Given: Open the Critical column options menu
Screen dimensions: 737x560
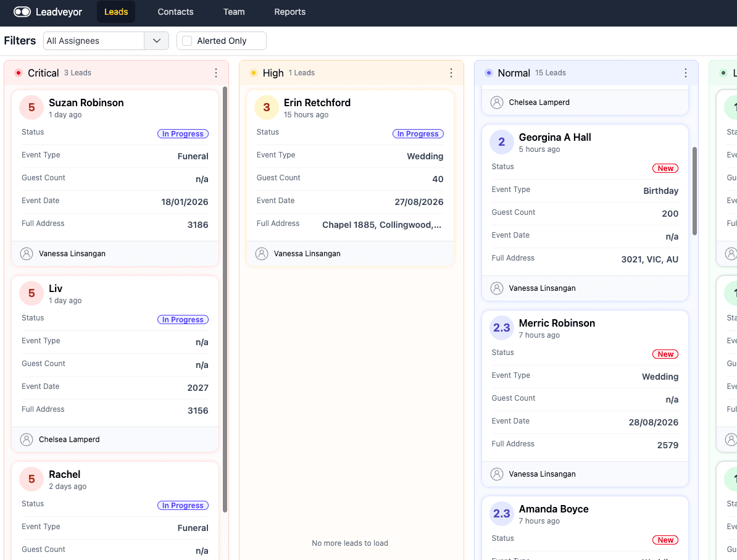Looking at the screenshot, I should coord(216,72).
